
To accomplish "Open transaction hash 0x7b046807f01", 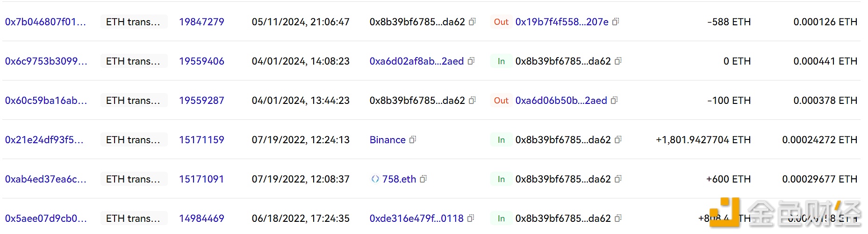I will pyautogui.click(x=45, y=22).
